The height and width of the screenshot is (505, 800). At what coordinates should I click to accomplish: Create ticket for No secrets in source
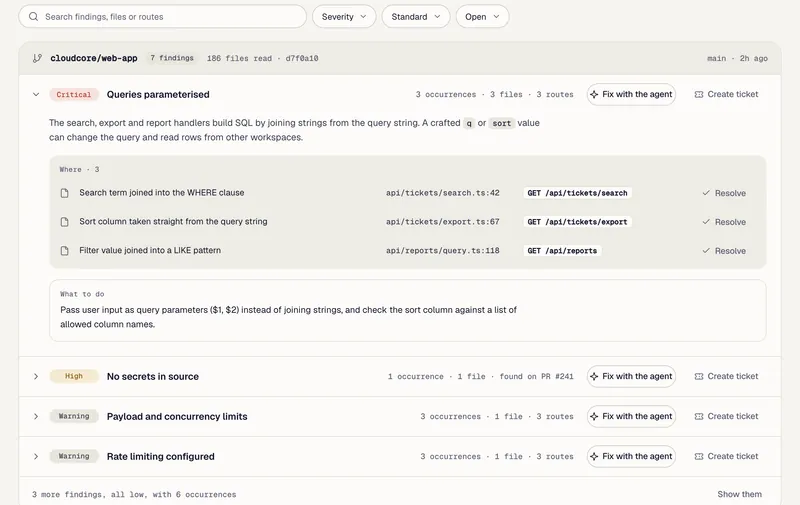pos(727,376)
